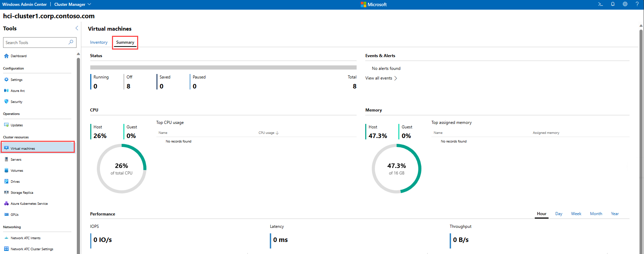Image resolution: width=644 pixels, height=254 pixels.
Task: Open Azure Arc in sidebar
Action: [x=18, y=91]
